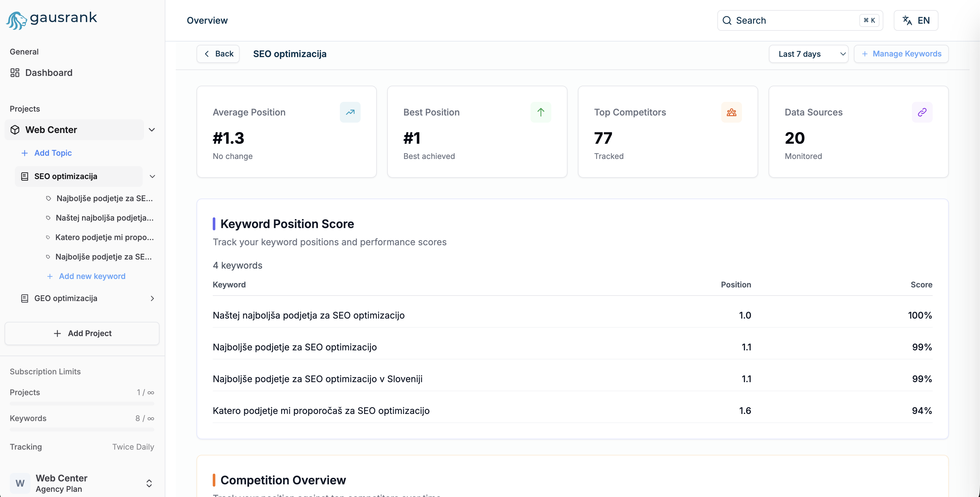
Task: Click the document icon beside SEO optimizacija
Action: point(25,176)
